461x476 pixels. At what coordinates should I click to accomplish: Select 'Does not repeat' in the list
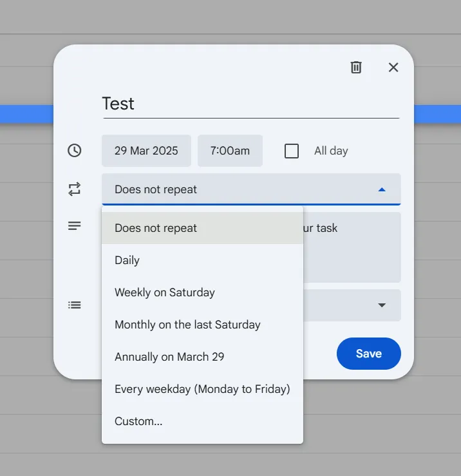click(202, 228)
